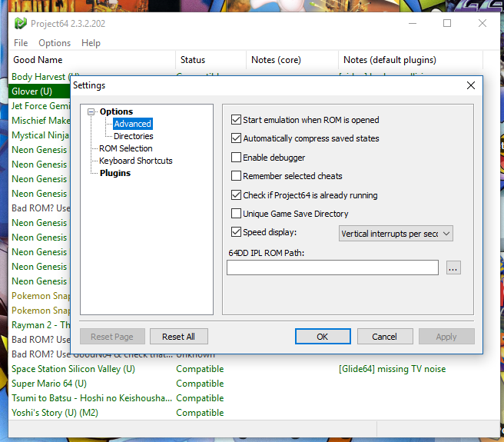Select Glover (U) in ROM list
Viewport: 504px width, 442px height.
click(39, 91)
